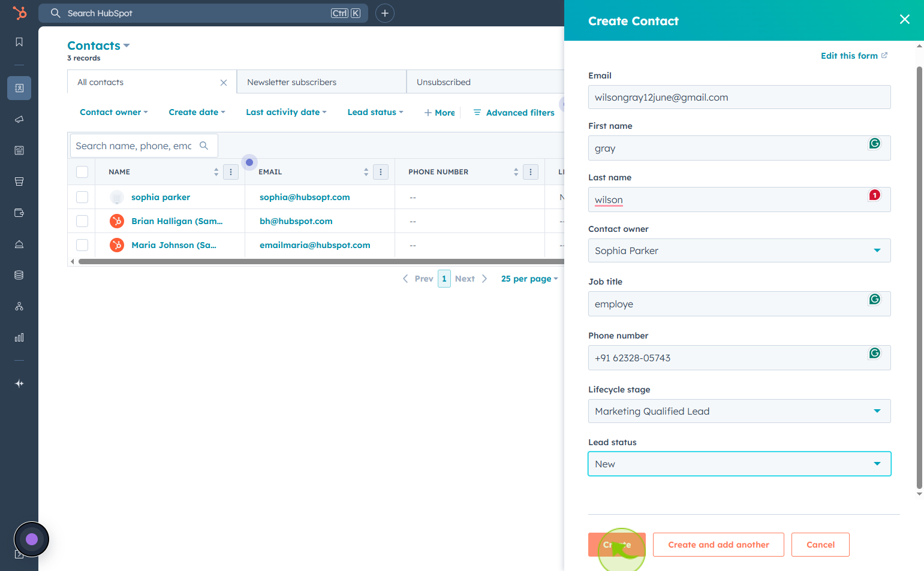This screenshot has width=924, height=571.
Task: Open Contact owner Sophia Parker dropdown
Action: coord(739,250)
